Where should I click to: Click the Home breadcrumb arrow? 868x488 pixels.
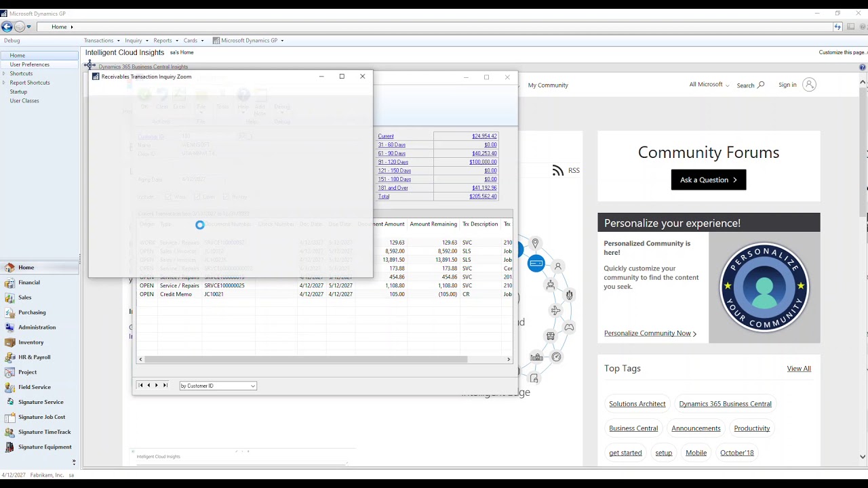click(x=71, y=27)
